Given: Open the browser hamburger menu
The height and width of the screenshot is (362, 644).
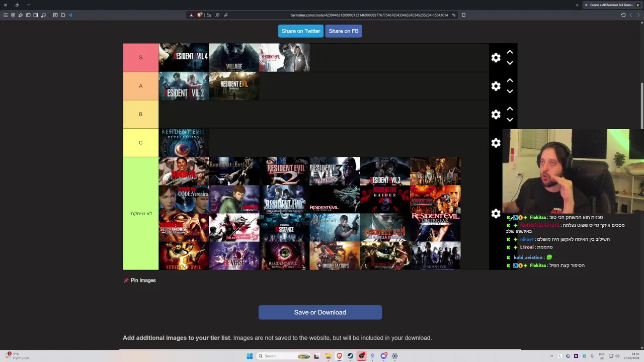Looking at the screenshot, I should [x=6, y=15].
